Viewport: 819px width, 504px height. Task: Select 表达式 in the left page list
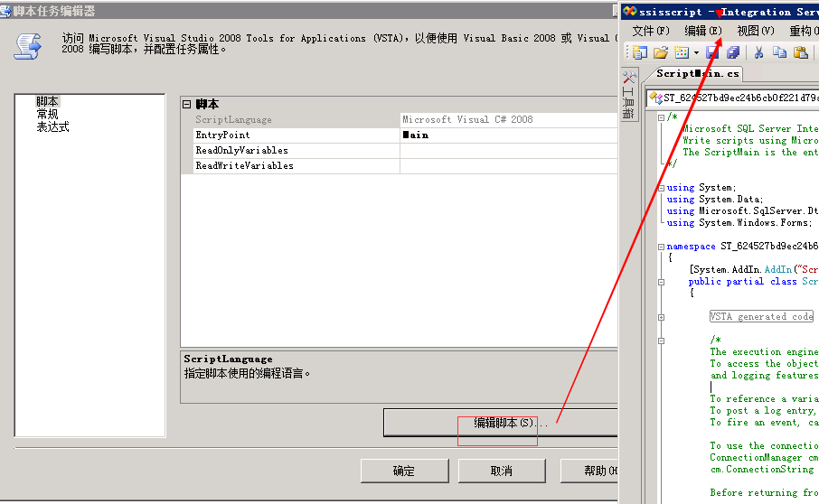[x=52, y=126]
